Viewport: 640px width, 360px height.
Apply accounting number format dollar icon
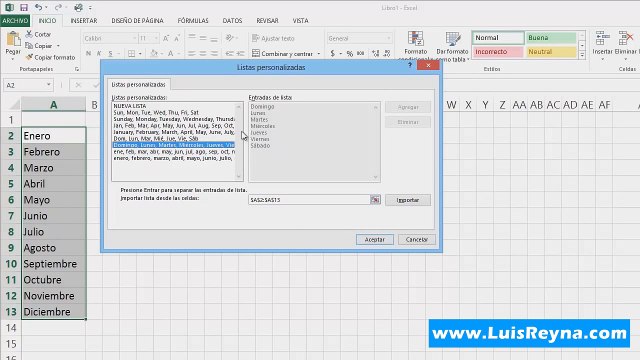click(x=333, y=53)
